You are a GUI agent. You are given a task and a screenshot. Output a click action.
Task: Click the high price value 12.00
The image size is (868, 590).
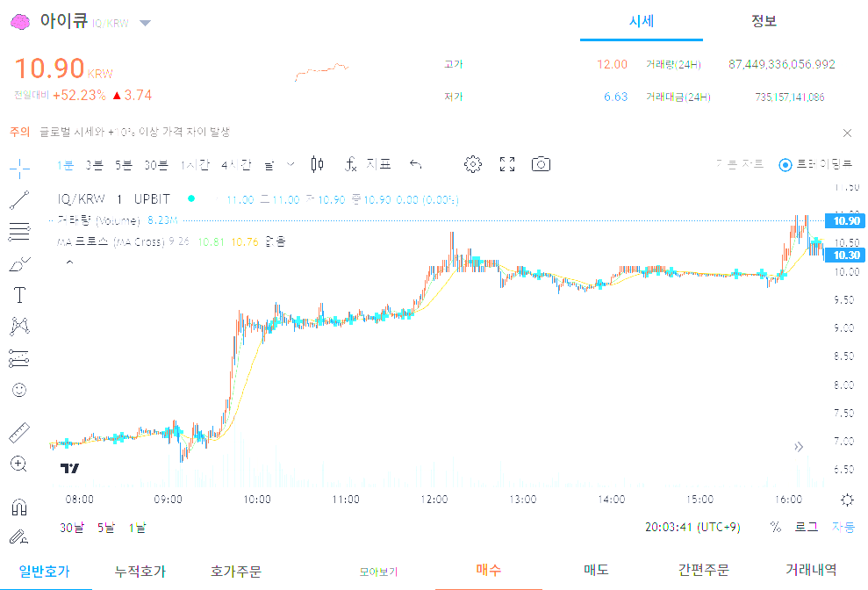click(x=613, y=64)
